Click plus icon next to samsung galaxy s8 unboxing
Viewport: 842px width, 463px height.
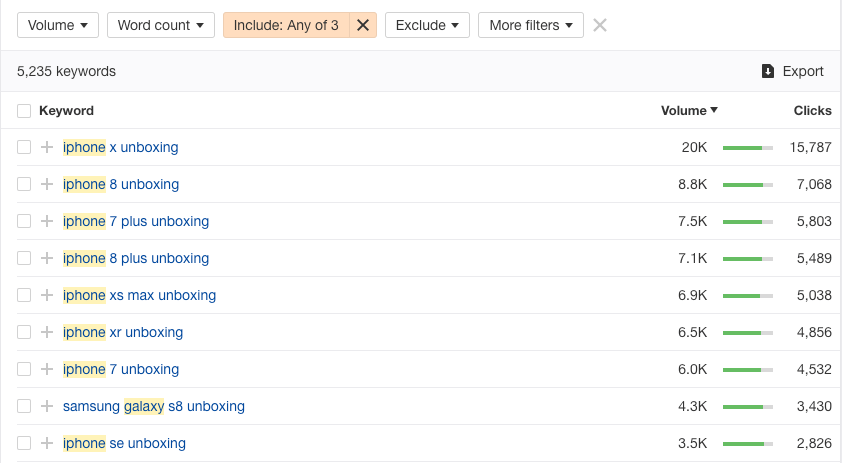(46, 407)
